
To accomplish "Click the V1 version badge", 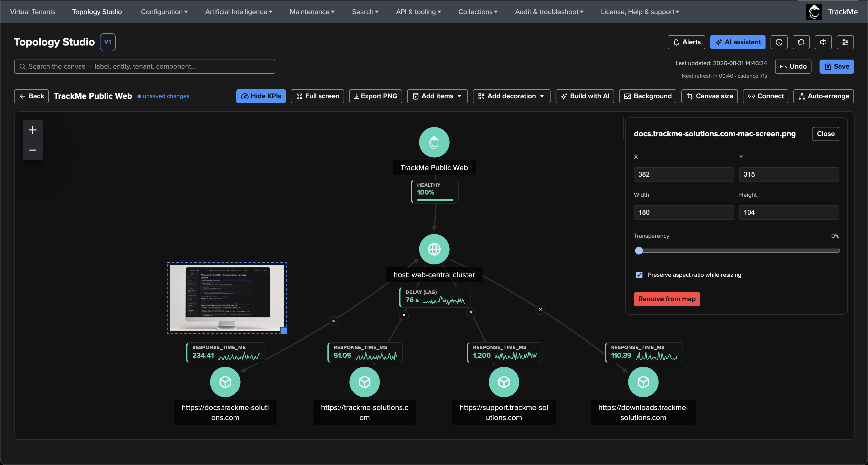I will [x=107, y=42].
